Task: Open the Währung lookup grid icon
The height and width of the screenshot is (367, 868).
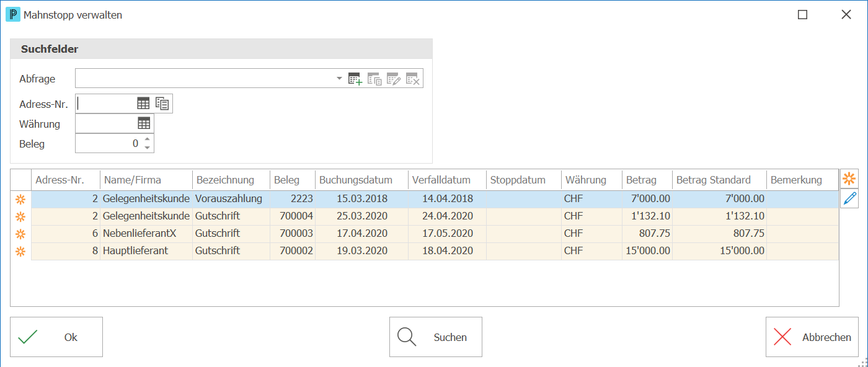Action: [x=144, y=123]
